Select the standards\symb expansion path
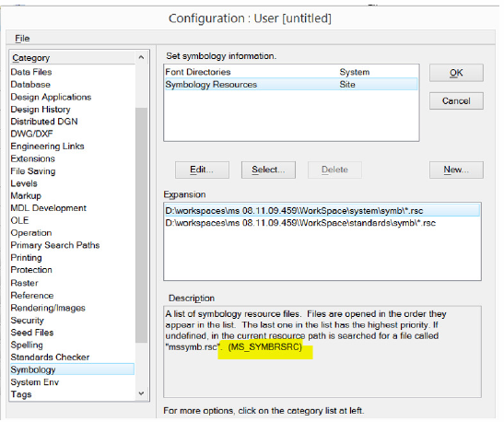 point(322,223)
